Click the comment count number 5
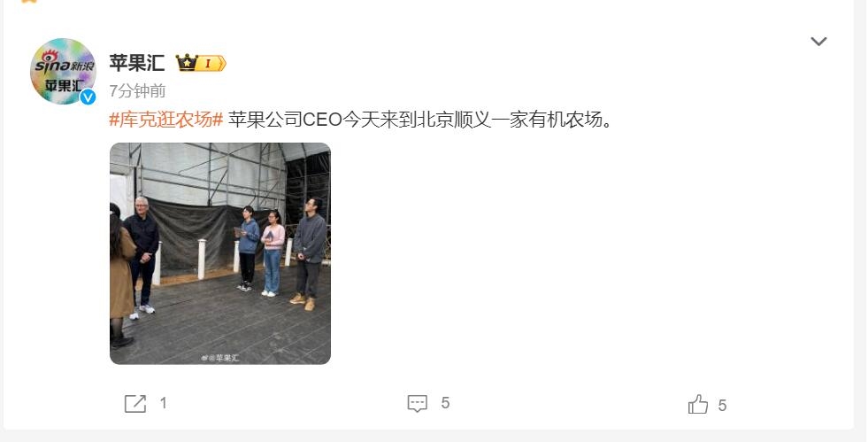This screenshot has width=868, height=442. (445, 403)
